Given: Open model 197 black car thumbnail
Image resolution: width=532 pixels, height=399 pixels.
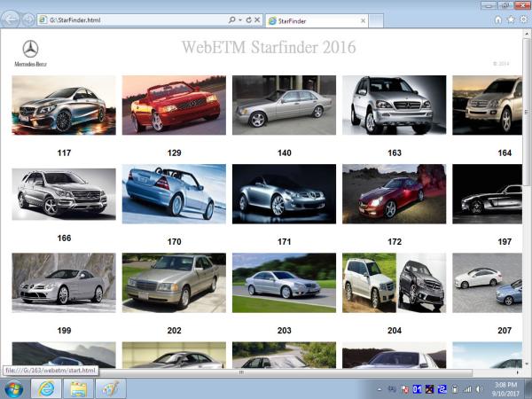Looking at the screenshot, I should coord(487,194).
